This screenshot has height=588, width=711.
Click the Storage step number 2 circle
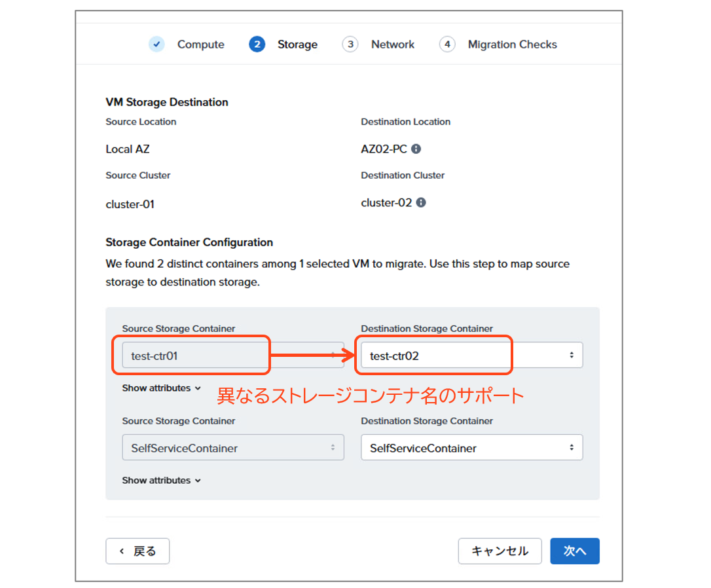257,45
